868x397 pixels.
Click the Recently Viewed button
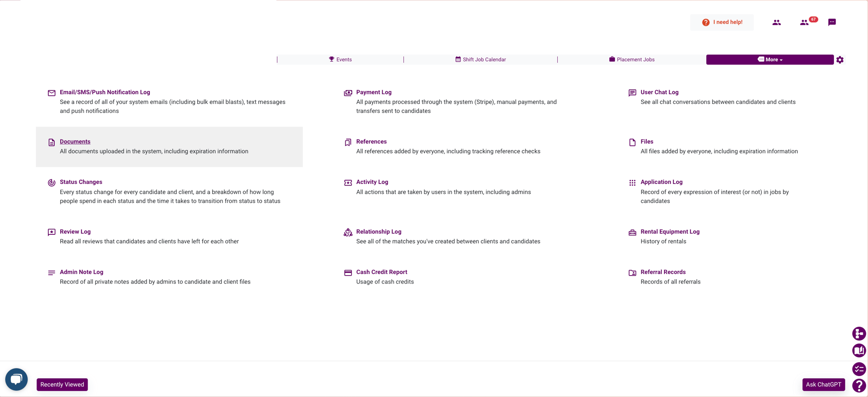[x=62, y=384]
